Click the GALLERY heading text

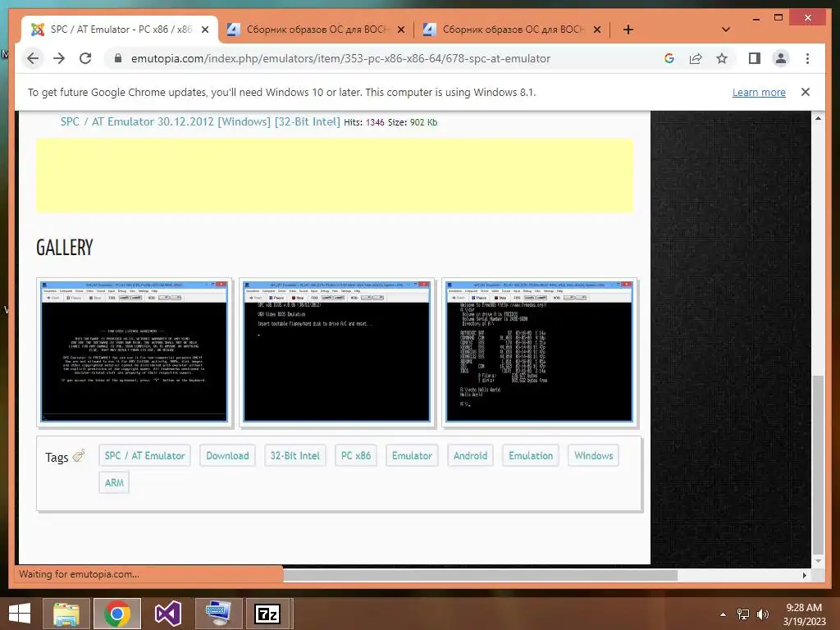(65, 248)
